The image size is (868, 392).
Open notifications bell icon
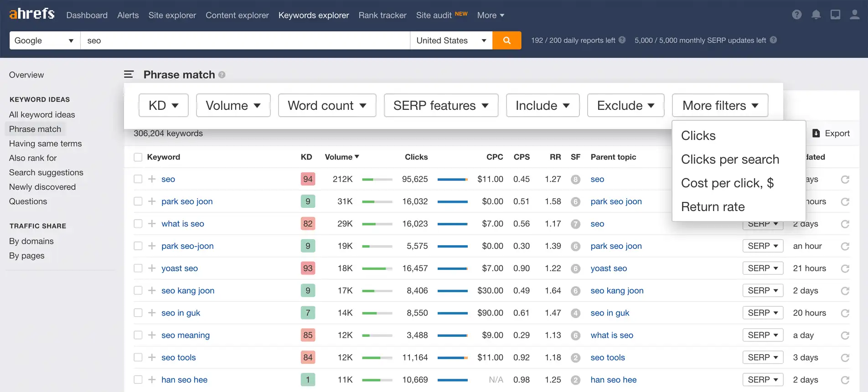[x=816, y=15]
